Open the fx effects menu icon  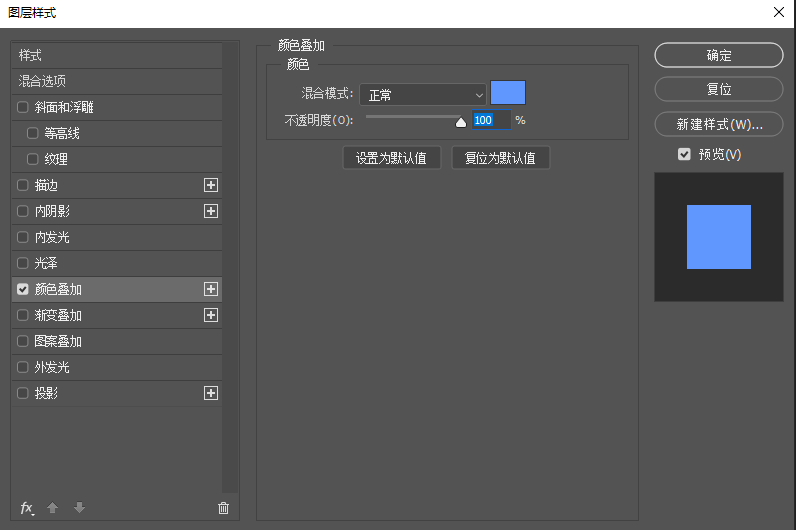point(27,508)
